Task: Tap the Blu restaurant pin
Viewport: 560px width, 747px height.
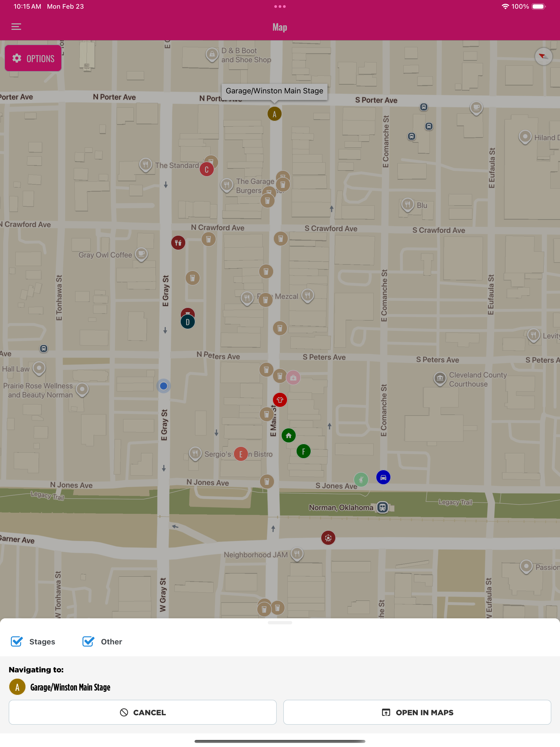Action: pos(408,205)
